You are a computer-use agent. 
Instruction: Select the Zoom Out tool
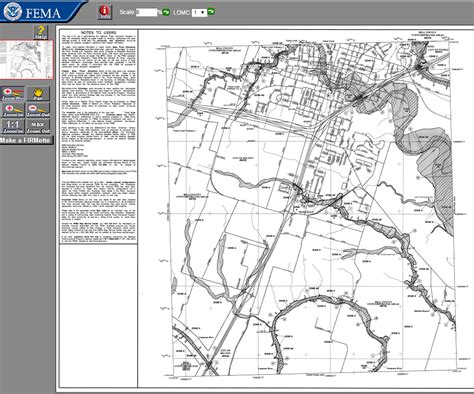[x=38, y=110]
